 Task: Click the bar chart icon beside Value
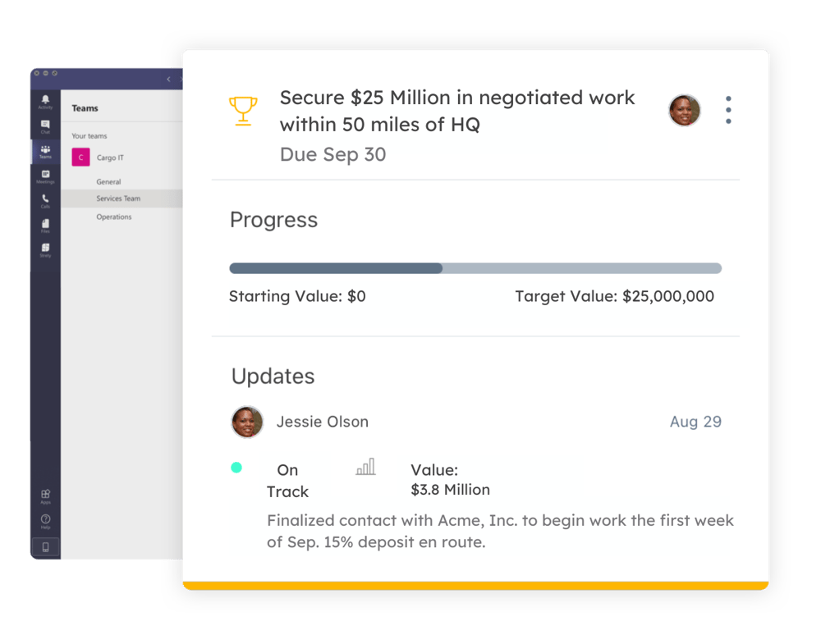tap(365, 468)
